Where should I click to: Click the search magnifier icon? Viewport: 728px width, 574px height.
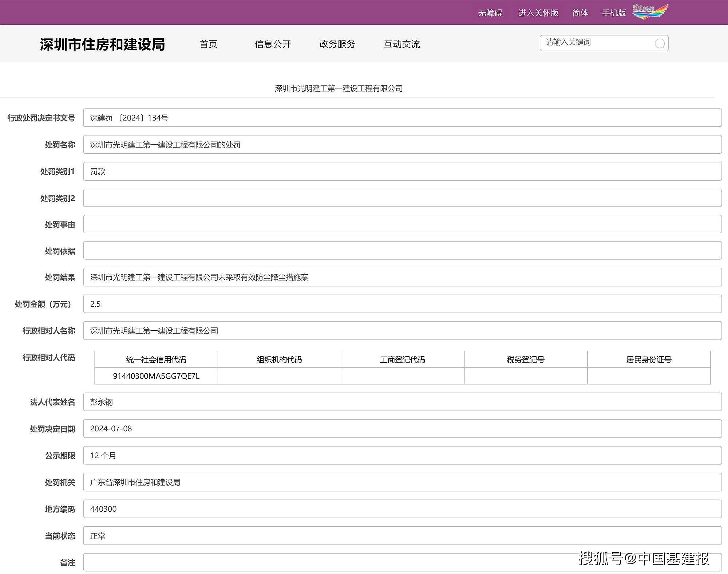tap(660, 44)
